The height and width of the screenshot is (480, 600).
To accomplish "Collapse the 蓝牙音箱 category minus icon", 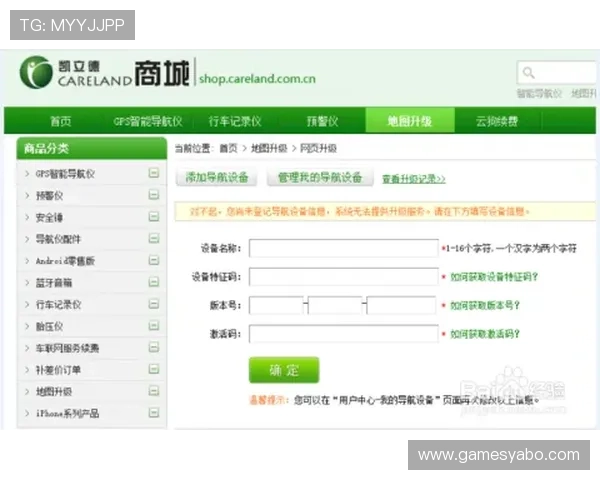I will pyautogui.click(x=154, y=282).
